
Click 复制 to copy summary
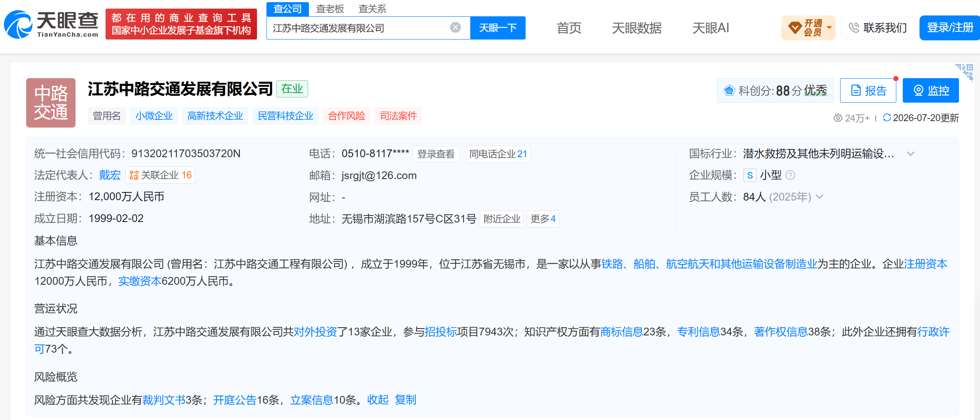[405, 400]
